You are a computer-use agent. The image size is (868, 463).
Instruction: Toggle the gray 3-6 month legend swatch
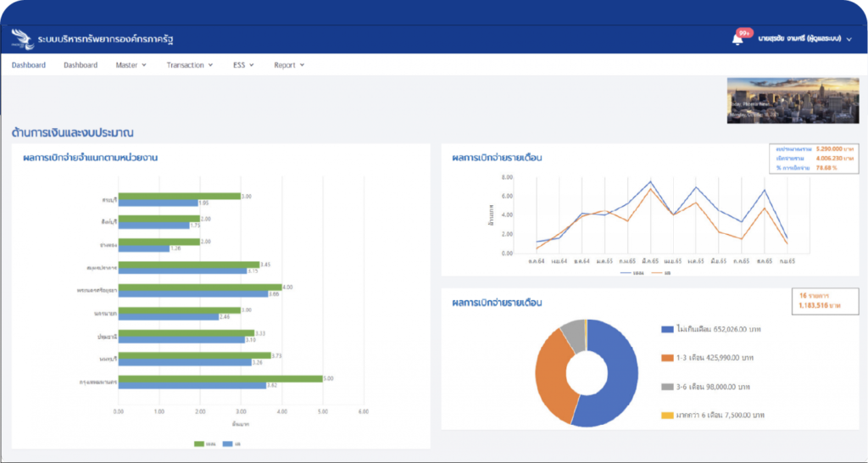coord(668,386)
